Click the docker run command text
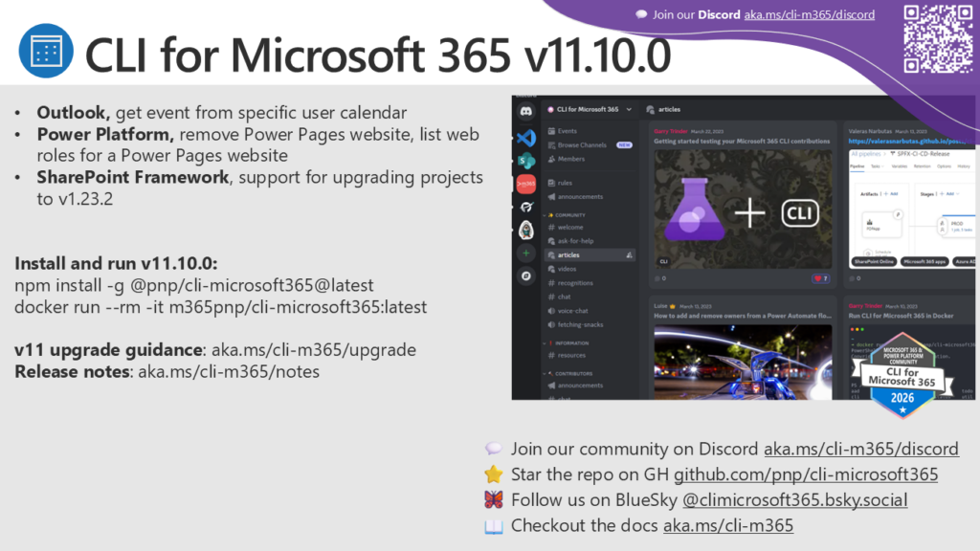The image size is (980, 551). 221,307
